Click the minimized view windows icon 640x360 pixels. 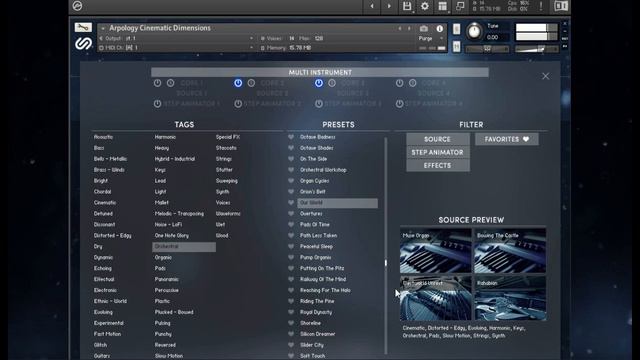460,6
